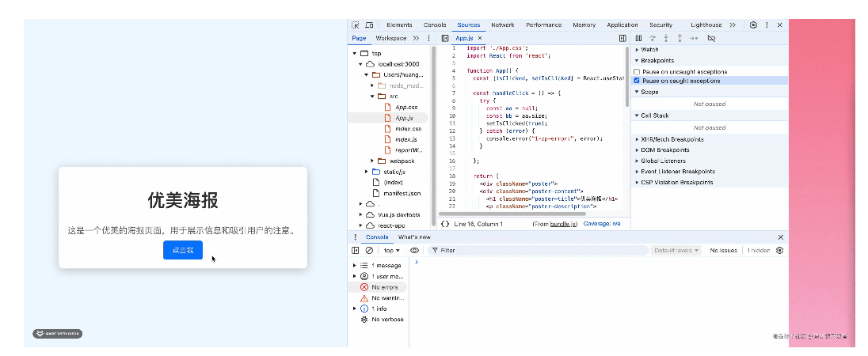Open the DevTools customize three-dots menu
The width and height of the screenshot is (868, 356).
pos(767,25)
